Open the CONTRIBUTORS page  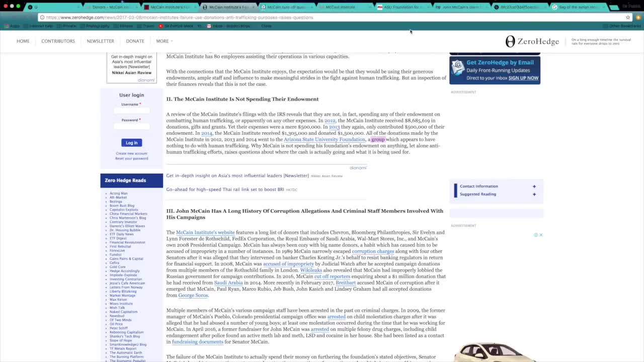coord(58,41)
